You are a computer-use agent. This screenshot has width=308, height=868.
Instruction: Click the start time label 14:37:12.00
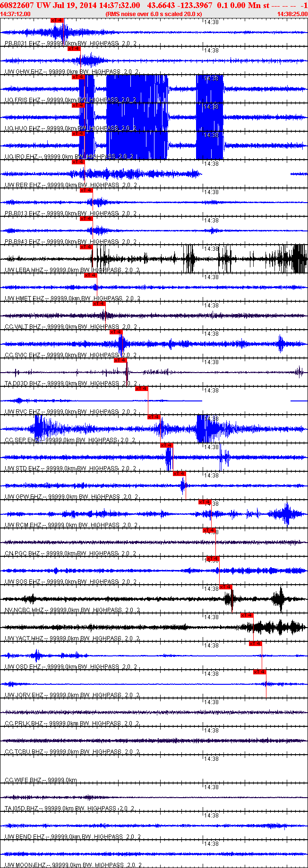(x=16, y=14)
